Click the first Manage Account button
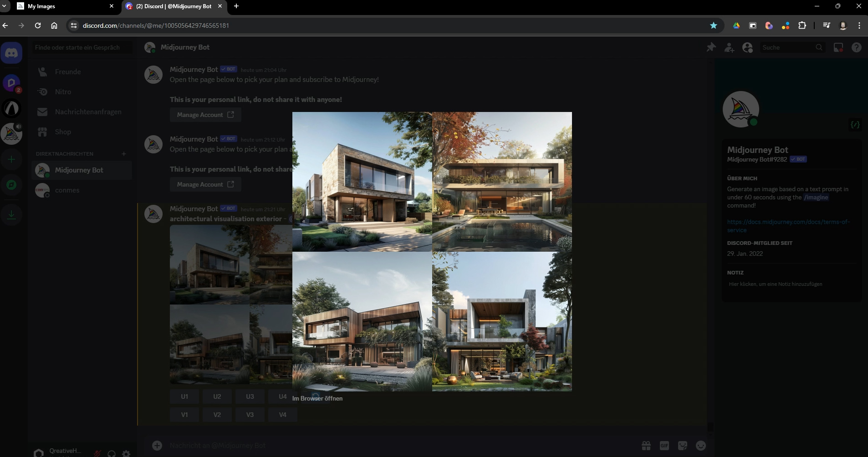This screenshot has width=868, height=457. click(205, 115)
